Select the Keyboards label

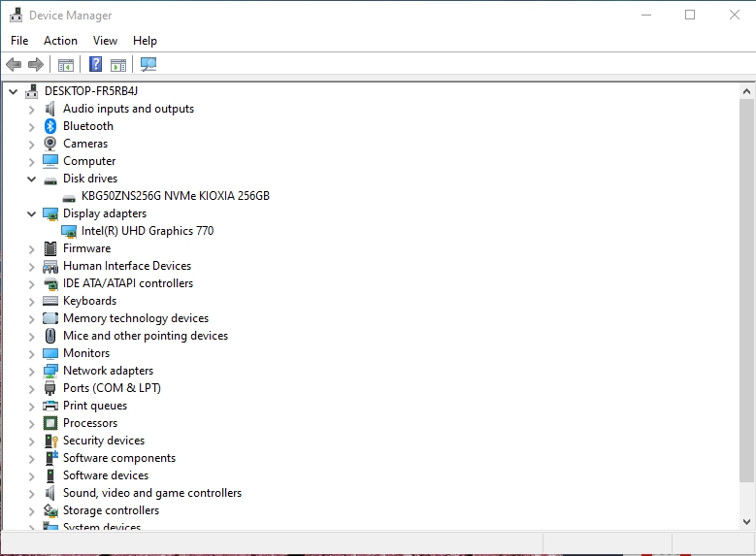89,301
